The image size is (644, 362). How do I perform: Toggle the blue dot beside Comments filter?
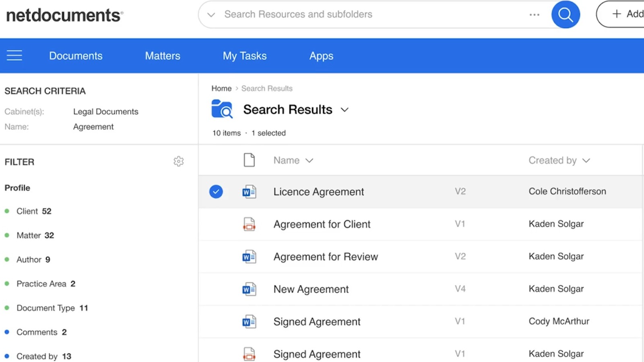(x=7, y=332)
